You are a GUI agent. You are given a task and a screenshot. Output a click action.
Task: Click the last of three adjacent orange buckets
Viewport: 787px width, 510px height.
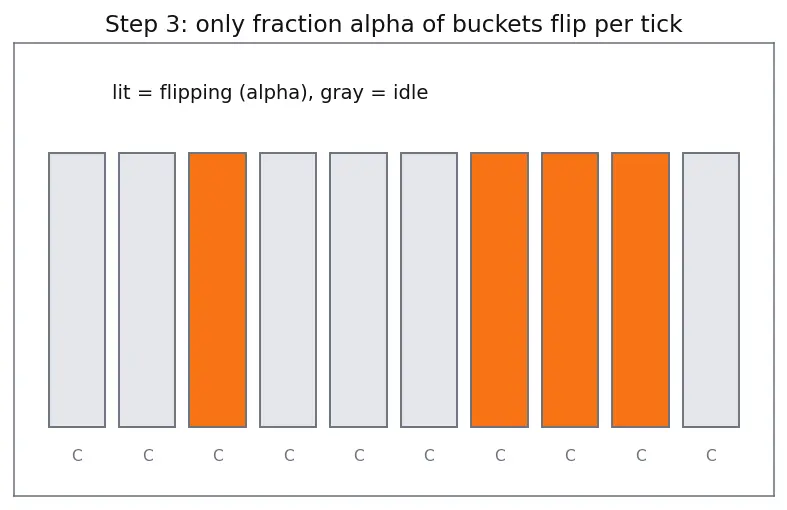point(640,290)
